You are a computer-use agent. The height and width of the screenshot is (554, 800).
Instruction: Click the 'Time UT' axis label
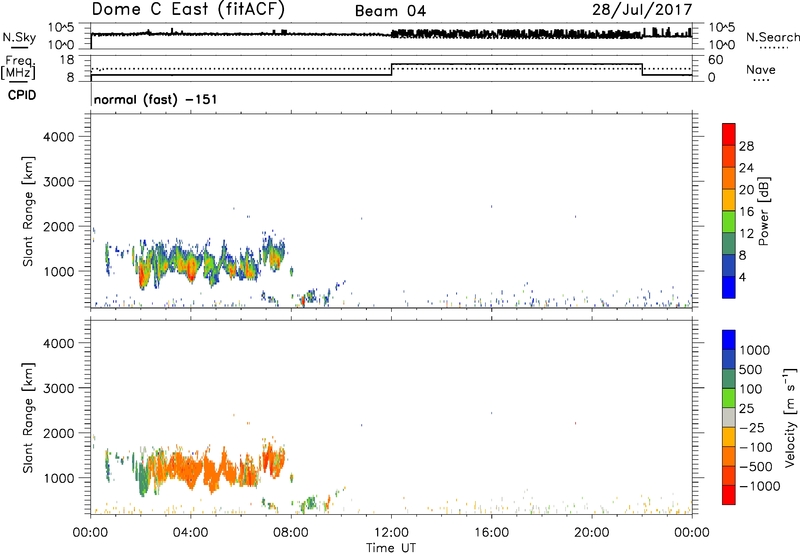(391, 548)
